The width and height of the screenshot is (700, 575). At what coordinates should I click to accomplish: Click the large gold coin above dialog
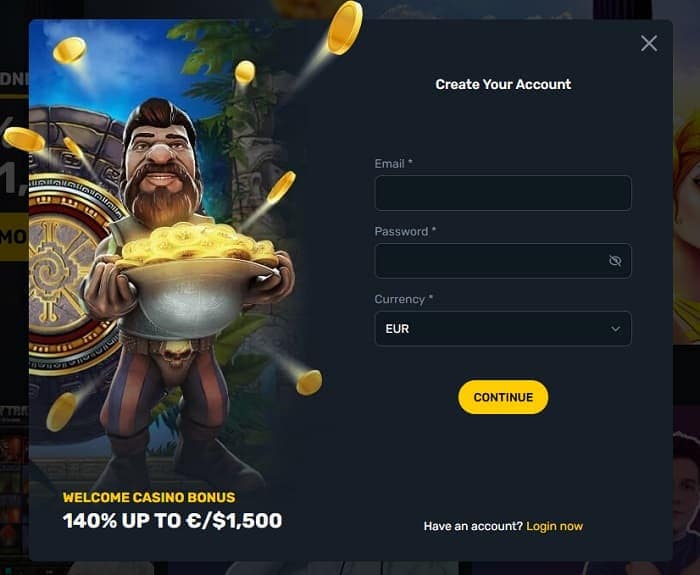tap(344, 28)
